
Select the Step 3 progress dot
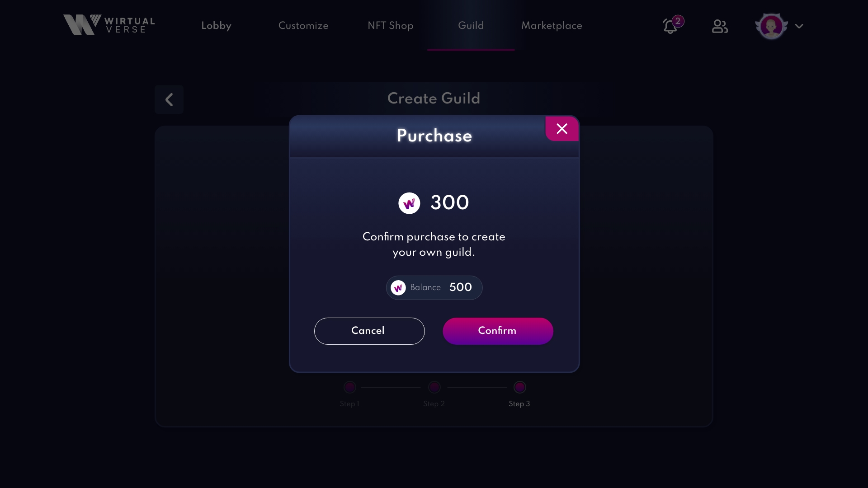point(520,387)
